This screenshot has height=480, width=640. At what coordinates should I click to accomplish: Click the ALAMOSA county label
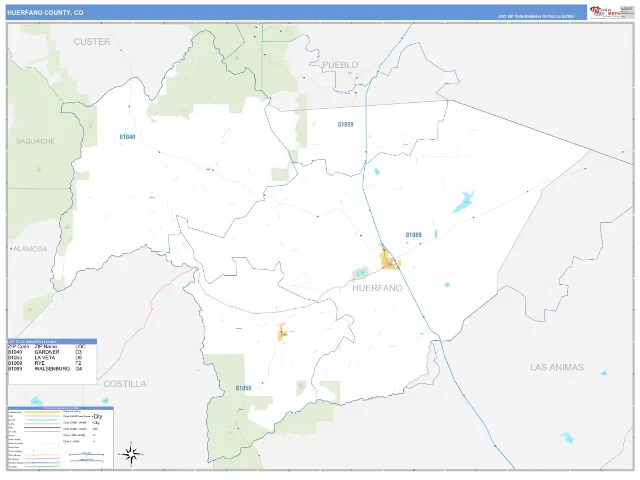click(x=30, y=249)
